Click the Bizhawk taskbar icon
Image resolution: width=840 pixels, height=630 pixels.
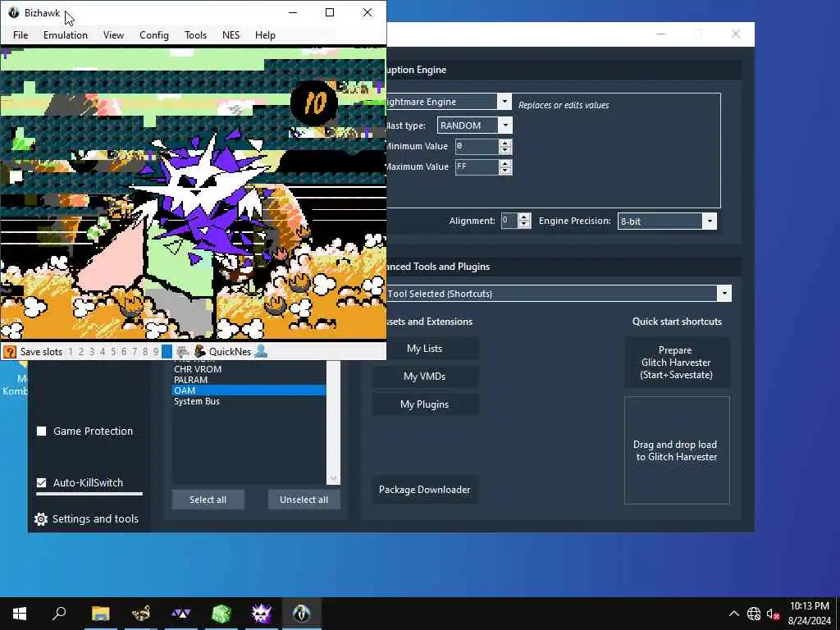coord(302,614)
